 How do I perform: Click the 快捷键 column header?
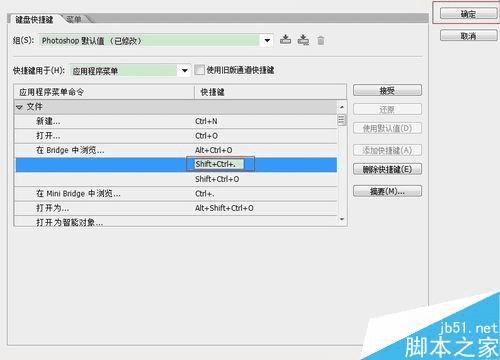pyautogui.click(x=270, y=92)
